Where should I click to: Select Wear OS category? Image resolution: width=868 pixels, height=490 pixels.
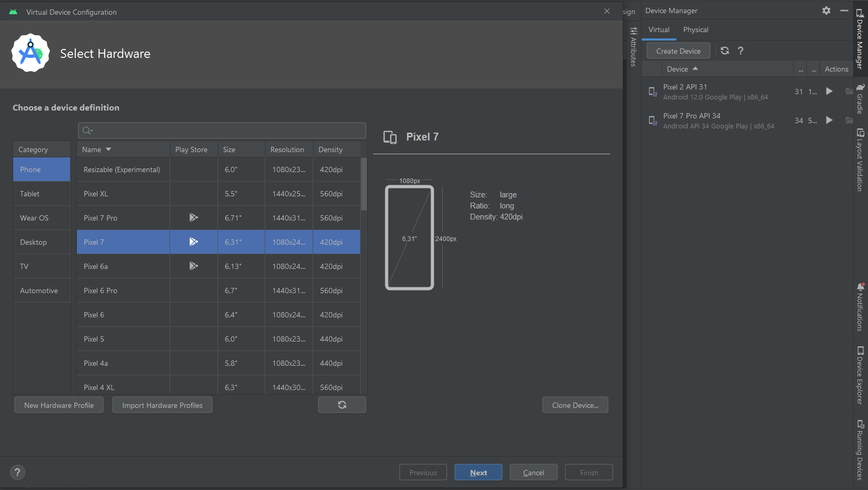(42, 218)
